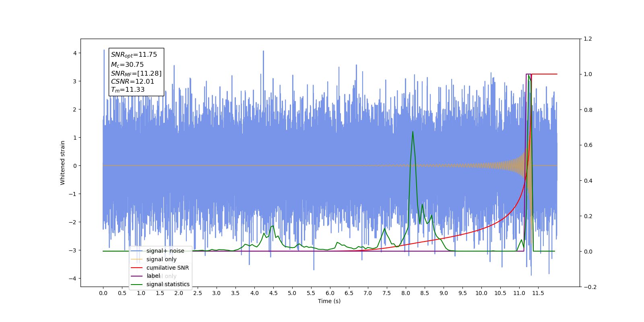Click the 6.5 tick on time axis
644x322 pixels.
(x=349, y=293)
